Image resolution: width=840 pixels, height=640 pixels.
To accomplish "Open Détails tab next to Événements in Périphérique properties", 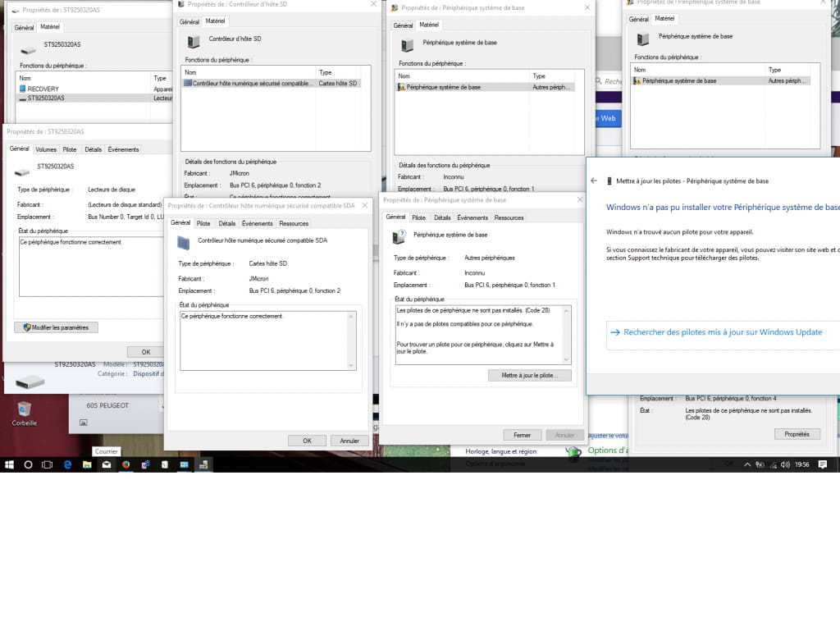I will tap(442, 217).
